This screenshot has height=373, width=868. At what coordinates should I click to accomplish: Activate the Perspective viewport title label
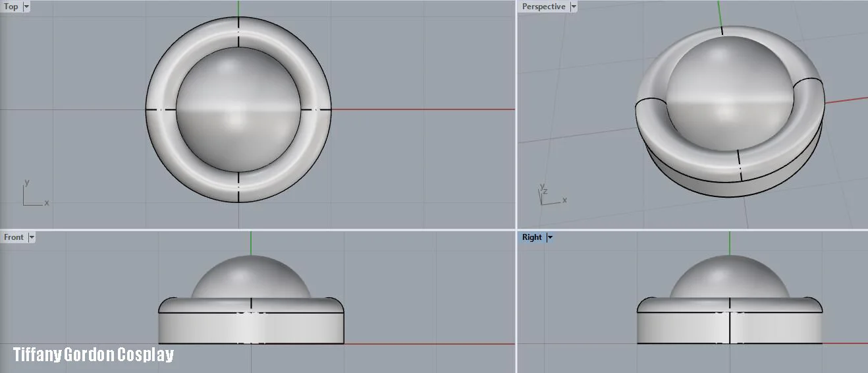click(544, 7)
